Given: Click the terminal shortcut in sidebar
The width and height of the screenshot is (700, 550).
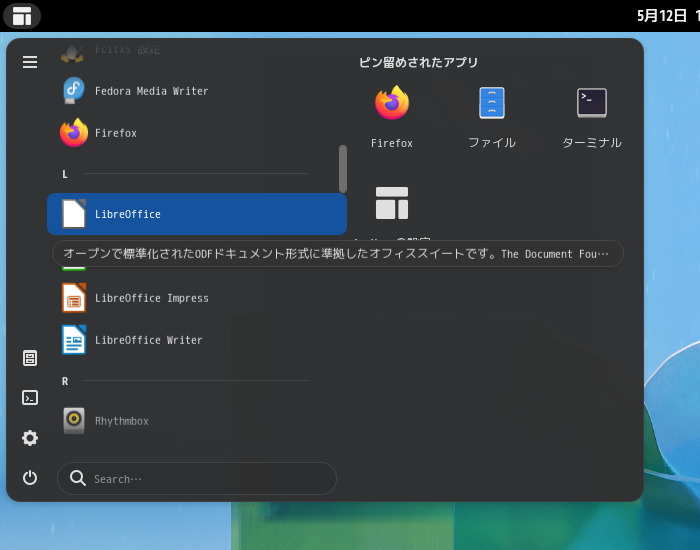Looking at the screenshot, I should pos(30,398).
